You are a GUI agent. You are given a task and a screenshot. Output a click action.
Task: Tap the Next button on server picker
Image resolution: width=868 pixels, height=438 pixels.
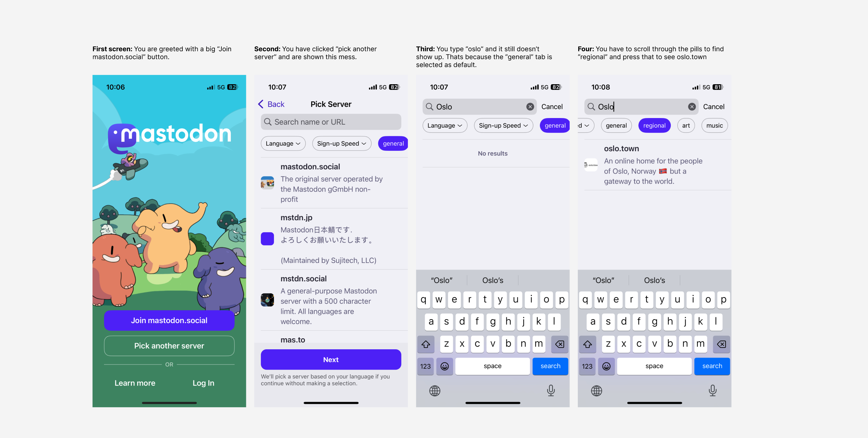330,359
